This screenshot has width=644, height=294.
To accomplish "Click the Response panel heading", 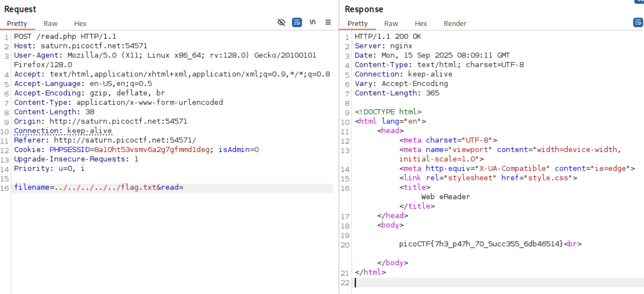I will click(364, 9).
